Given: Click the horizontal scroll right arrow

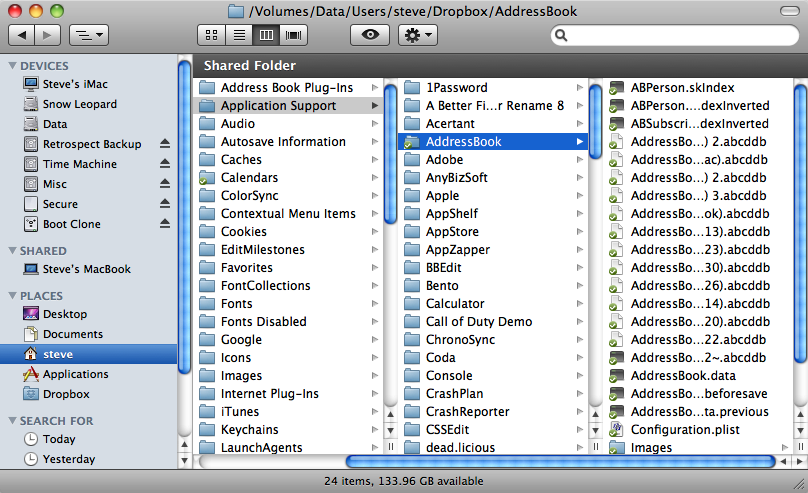Looking at the screenshot, I should point(799,462).
